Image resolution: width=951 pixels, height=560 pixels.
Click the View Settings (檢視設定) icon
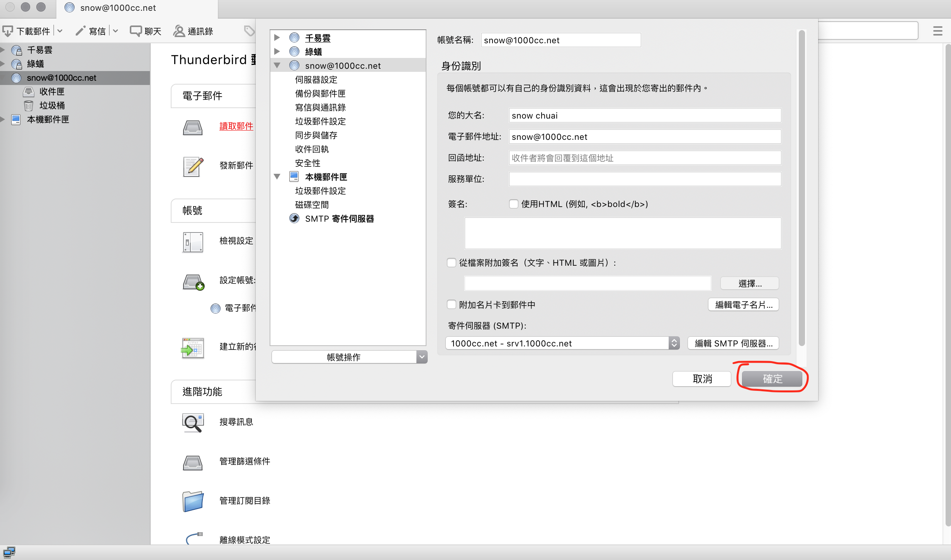193,242
